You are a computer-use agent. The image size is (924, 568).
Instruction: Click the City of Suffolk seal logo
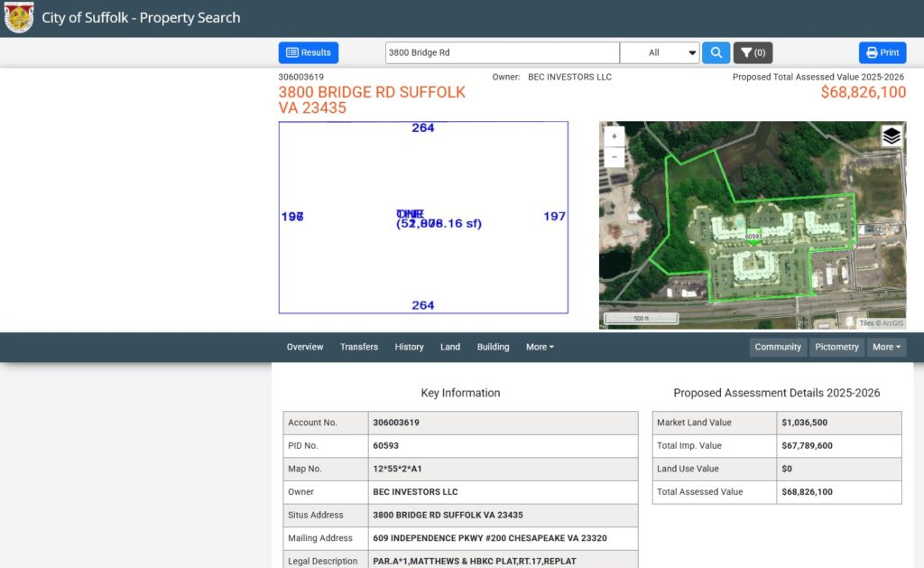coord(19,17)
